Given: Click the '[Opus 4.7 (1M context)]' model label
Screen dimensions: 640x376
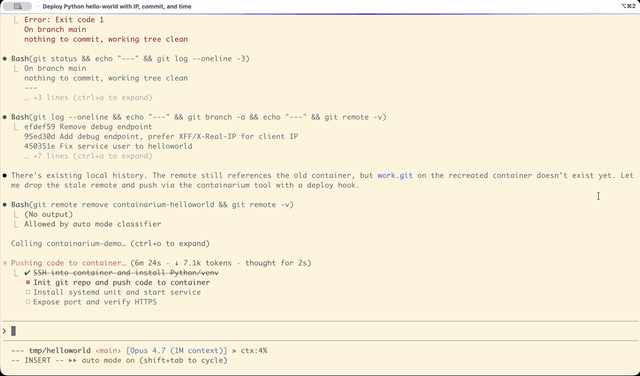Looking at the screenshot, I should tap(176, 351).
